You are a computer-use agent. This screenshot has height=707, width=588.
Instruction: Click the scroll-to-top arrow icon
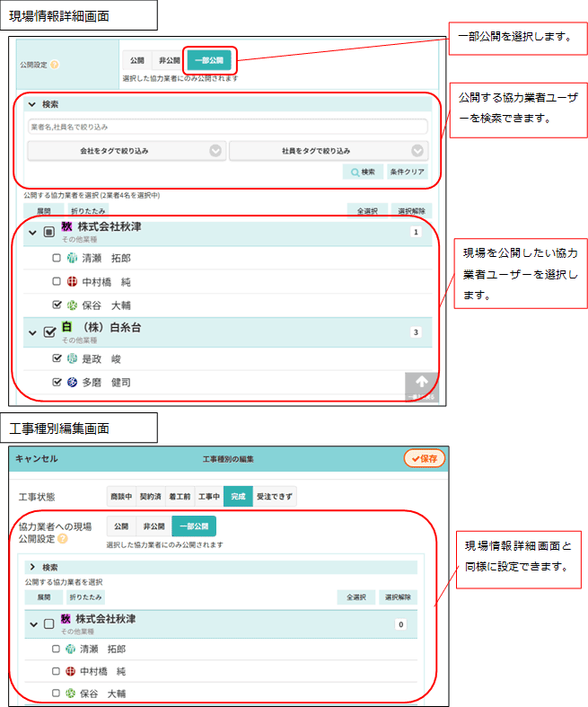click(420, 381)
